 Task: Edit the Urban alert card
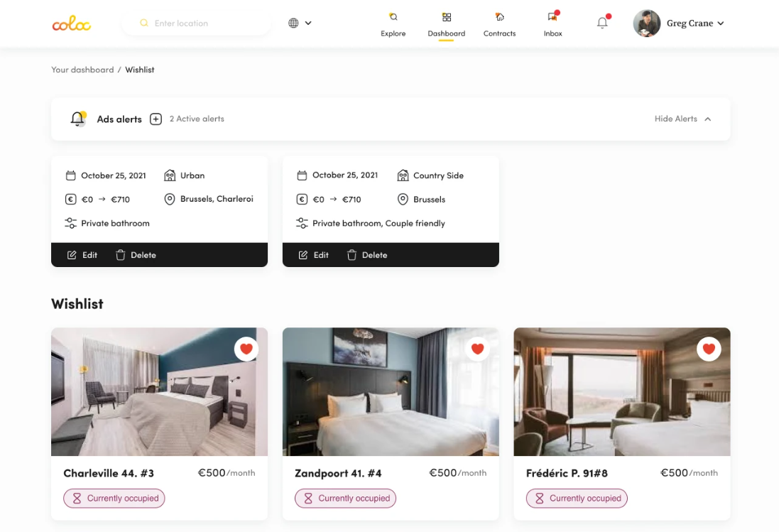tap(82, 255)
